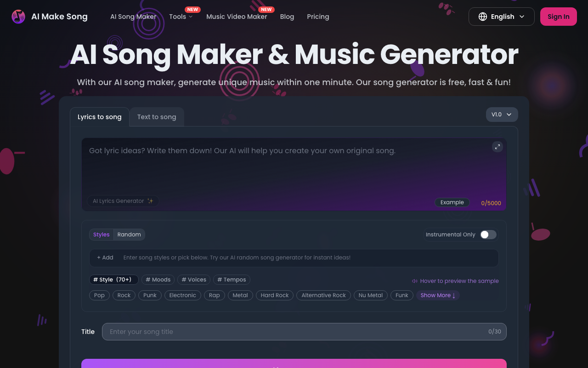
Task: Expand styles with Show More
Action: pos(438,295)
